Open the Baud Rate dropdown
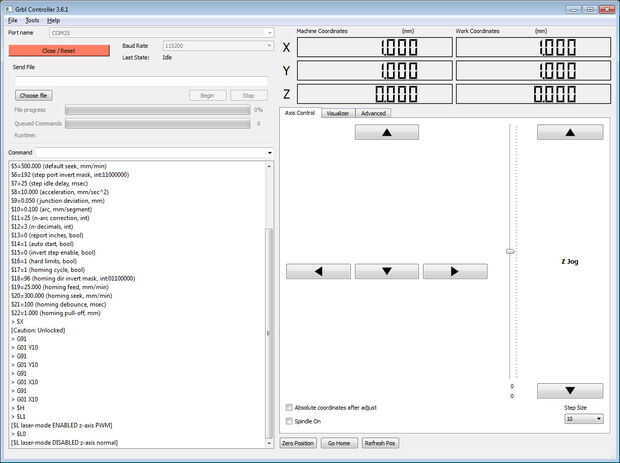 click(x=218, y=46)
